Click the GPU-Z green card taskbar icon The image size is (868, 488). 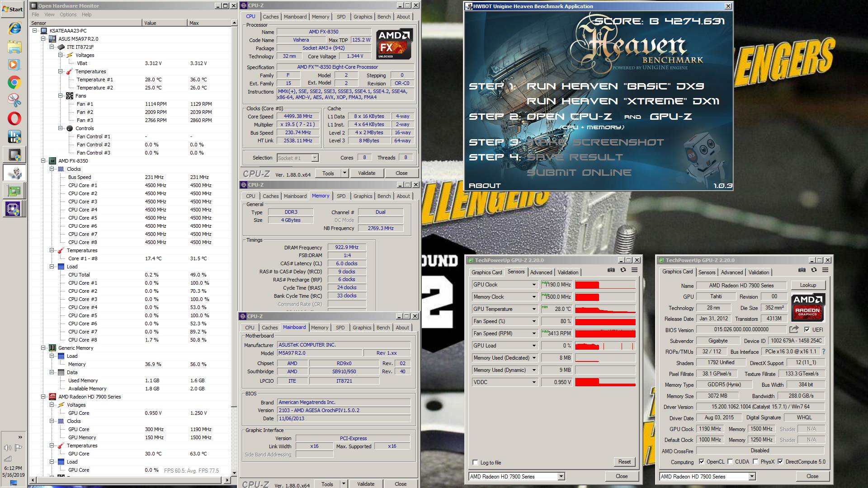[x=14, y=191]
